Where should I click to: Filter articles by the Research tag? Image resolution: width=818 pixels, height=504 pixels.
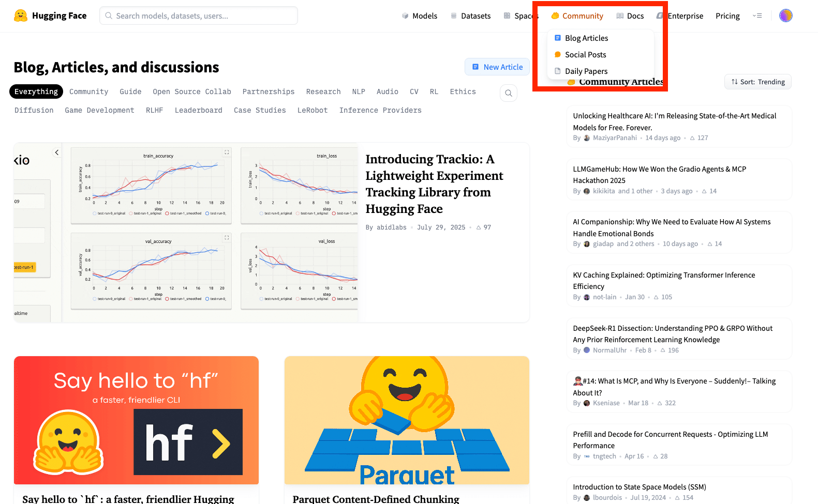click(323, 91)
